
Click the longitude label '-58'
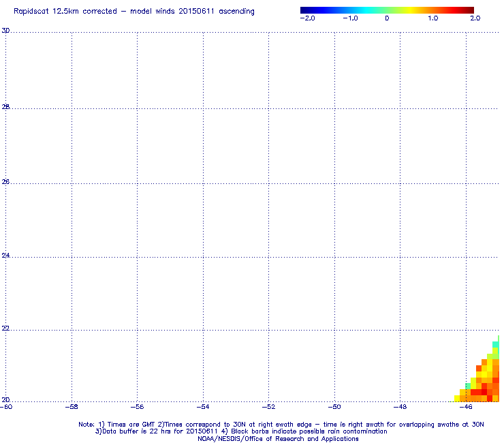72,407
